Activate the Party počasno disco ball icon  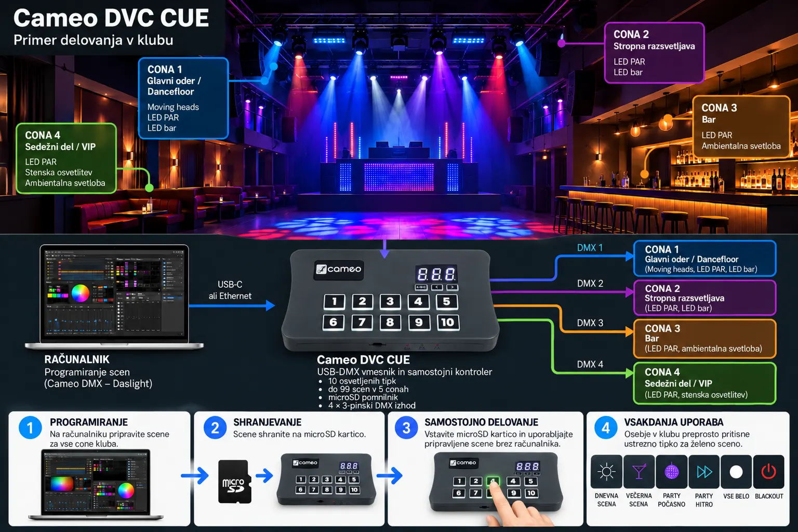(672, 472)
